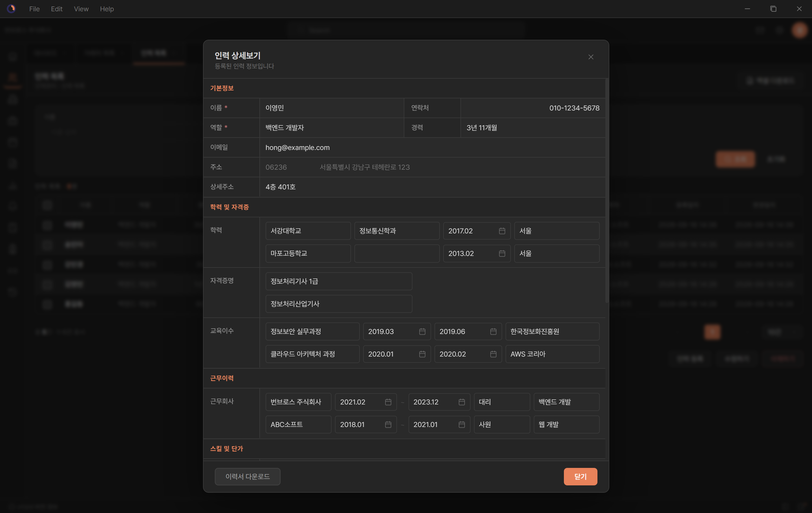Click the app logo in the title bar
This screenshot has width=812, height=513.
[x=11, y=9]
